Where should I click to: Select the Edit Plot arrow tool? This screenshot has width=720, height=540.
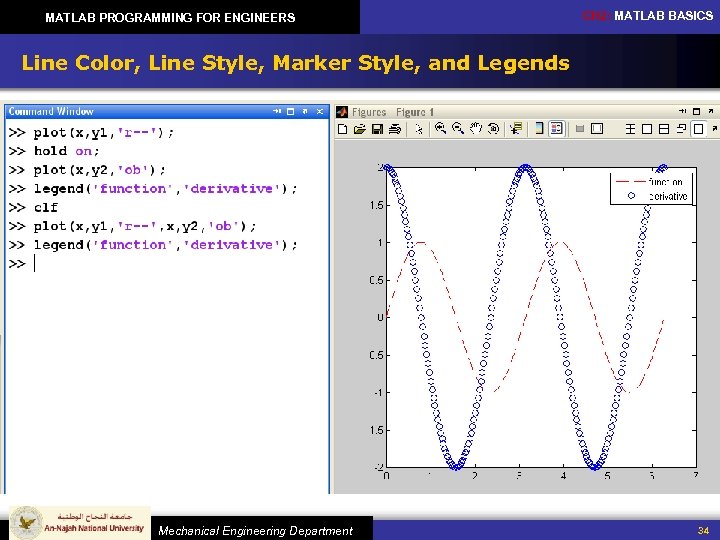click(419, 129)
